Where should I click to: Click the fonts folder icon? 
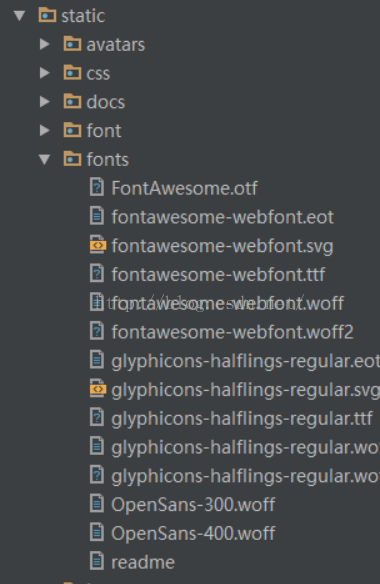[72, 158]
